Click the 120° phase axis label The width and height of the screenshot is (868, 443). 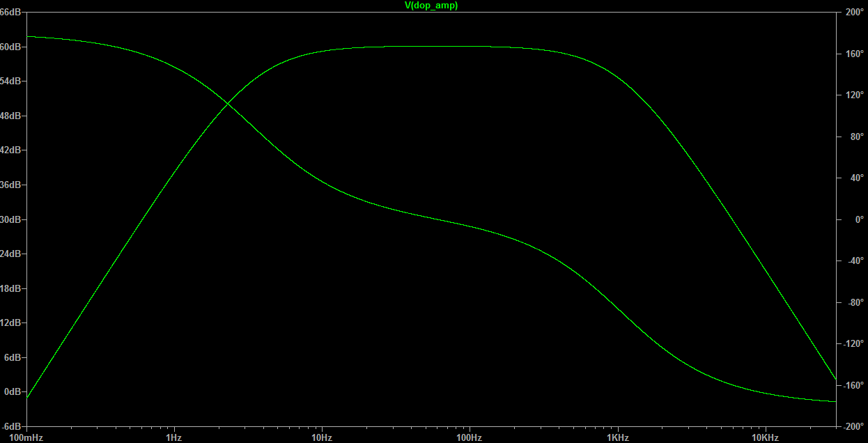pyautogui.click(x=854, y=95)
